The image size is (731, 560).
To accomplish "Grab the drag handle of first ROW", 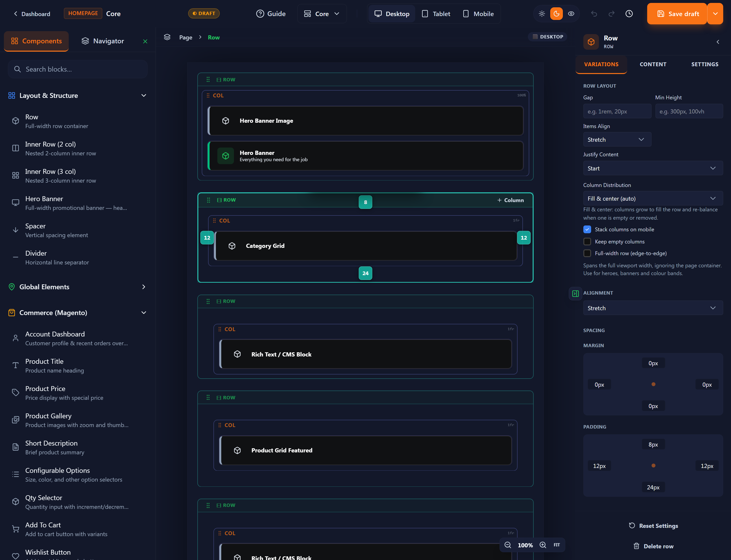I will 208,80.
